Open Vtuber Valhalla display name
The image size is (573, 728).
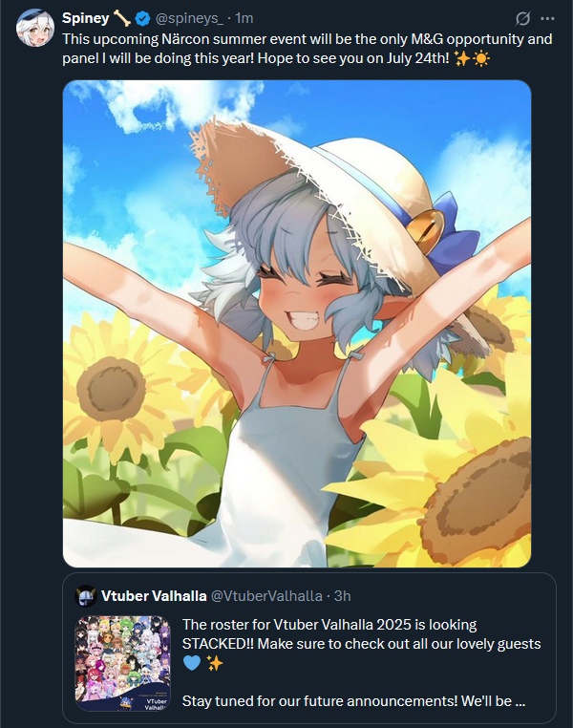pyautogui.click(x=154, y=595)
